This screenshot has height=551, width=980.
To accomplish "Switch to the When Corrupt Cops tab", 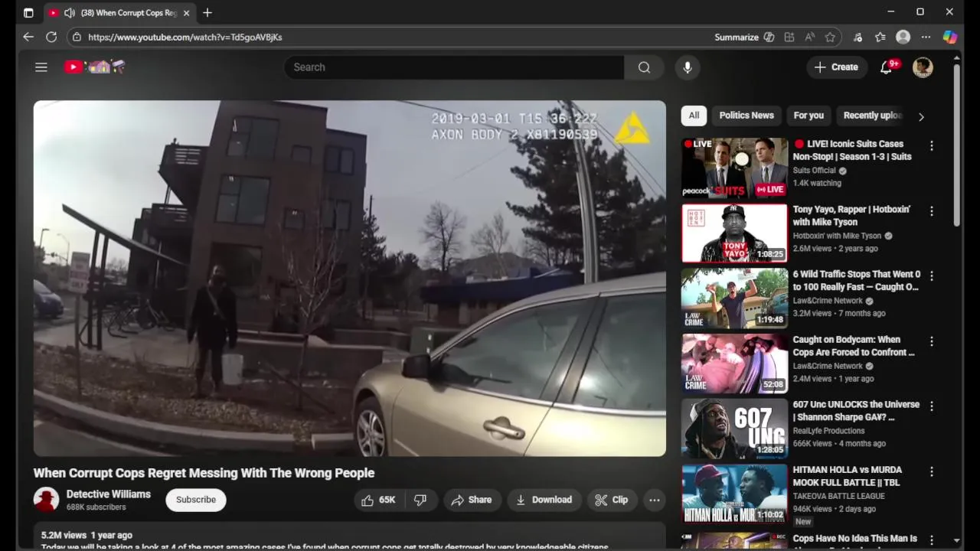I will [x=119, y=12].
